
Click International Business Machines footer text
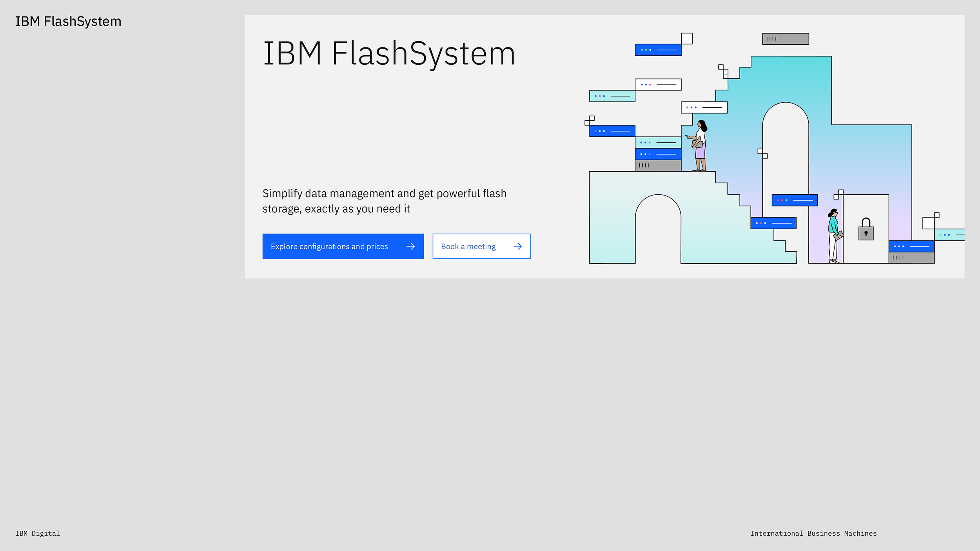point(813,533)
